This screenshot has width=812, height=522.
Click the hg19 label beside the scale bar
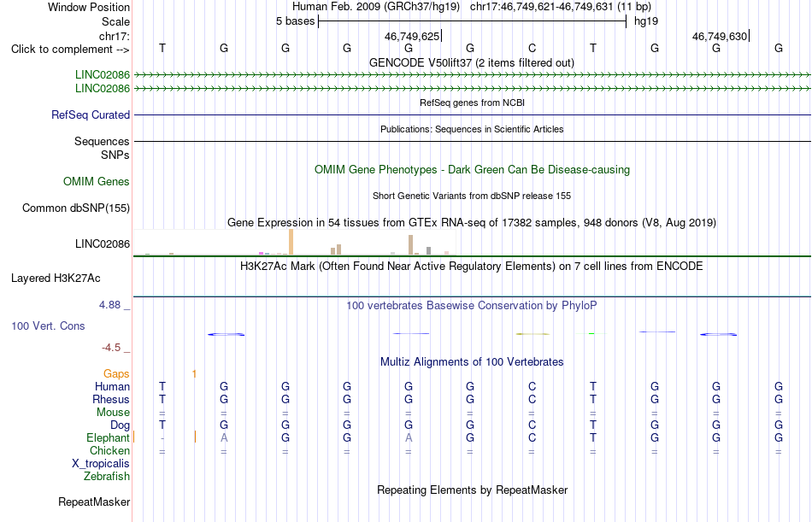point(646,21)
